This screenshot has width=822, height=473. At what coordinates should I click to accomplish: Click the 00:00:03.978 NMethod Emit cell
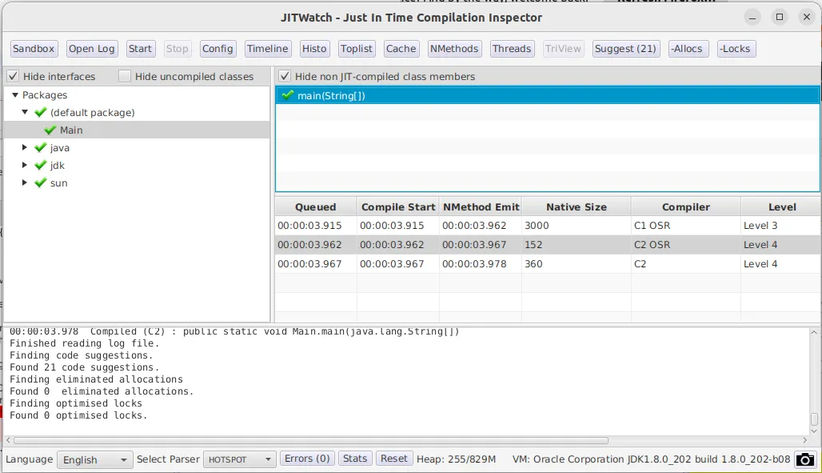481,264
